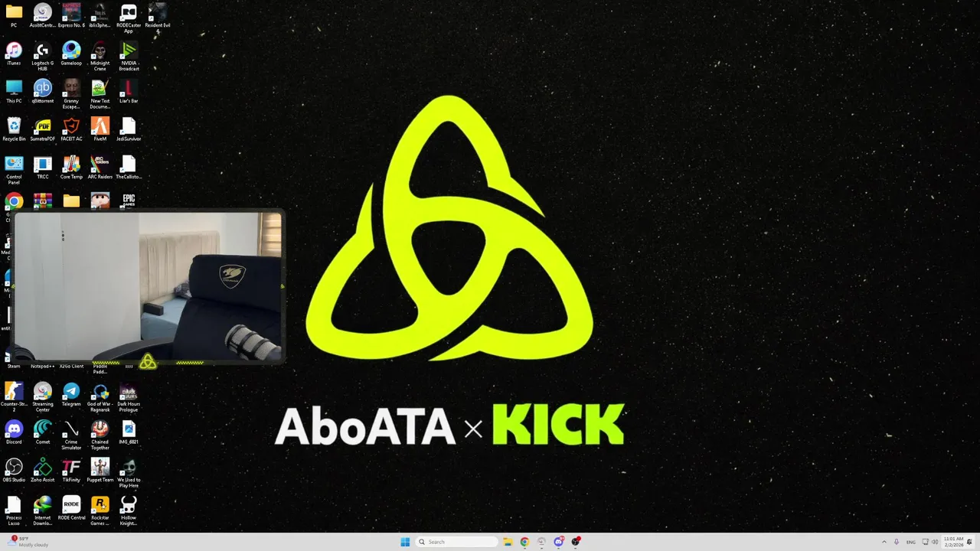Launch Telegram from the desktop
980x551 pixels.
tap(71, 395)
